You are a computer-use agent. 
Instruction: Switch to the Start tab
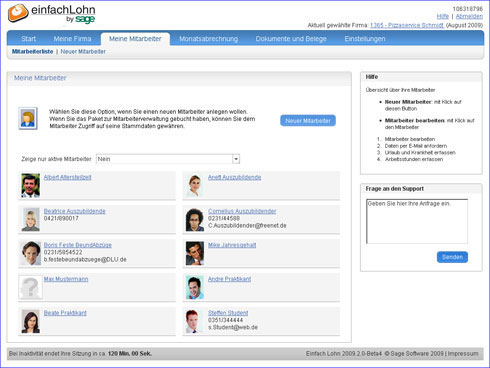click(28, 39)
